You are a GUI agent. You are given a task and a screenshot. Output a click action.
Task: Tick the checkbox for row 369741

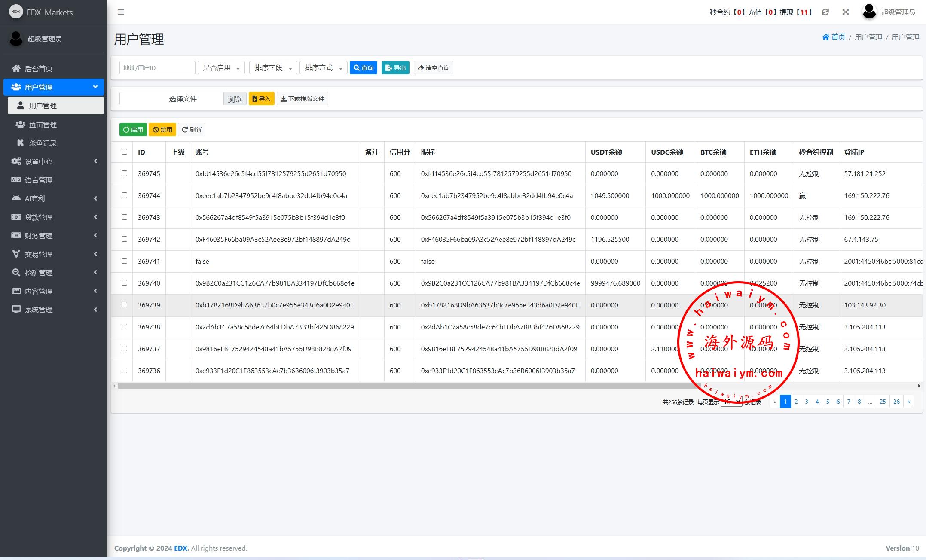point(124,261)
